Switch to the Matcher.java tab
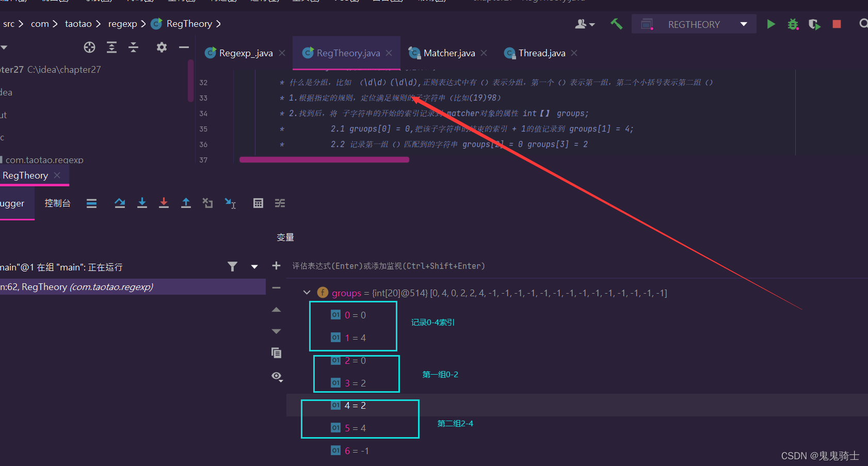 448,53
